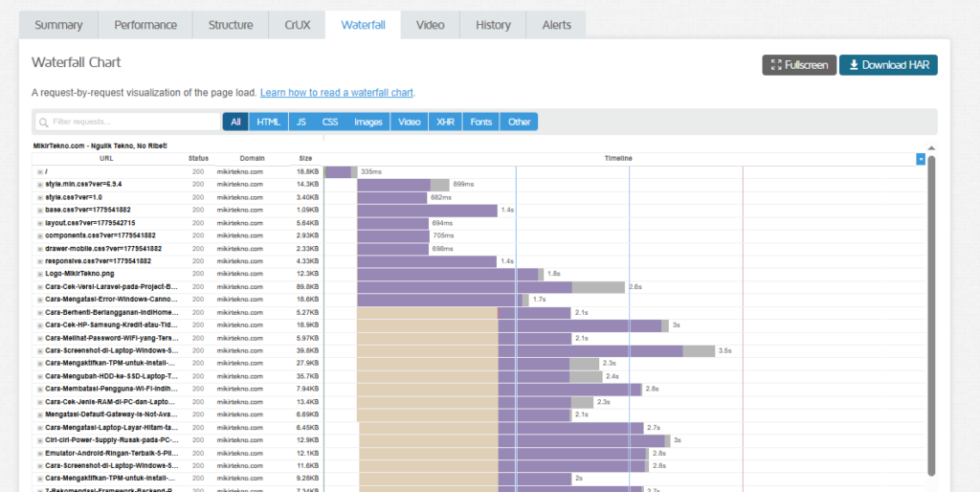Expand the drawer-mobile.css request row
Image resolution: width=980 pixels, height=492 pixels.
tap(40, 249)
